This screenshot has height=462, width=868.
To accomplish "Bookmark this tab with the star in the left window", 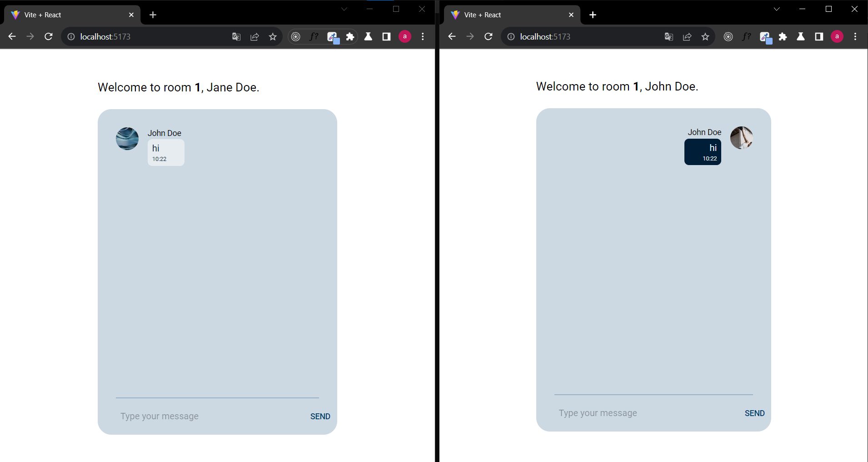I will coord(273,37).
